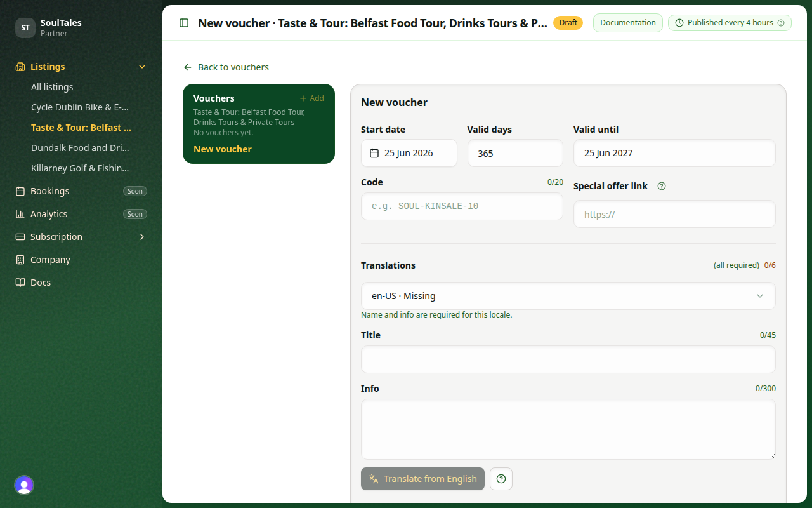Click the back arrow icon
Screen dimensions: 812x508
[188, 67]
